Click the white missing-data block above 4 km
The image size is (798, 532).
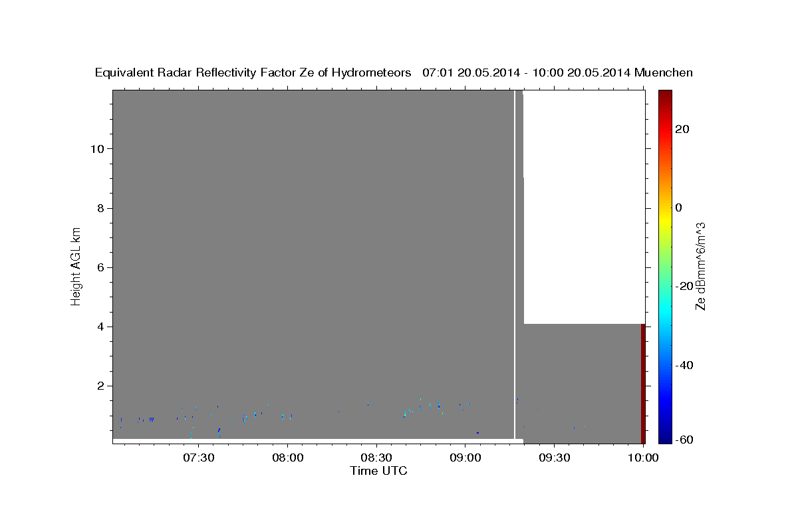pyautogui.click(x=585, y=207)
